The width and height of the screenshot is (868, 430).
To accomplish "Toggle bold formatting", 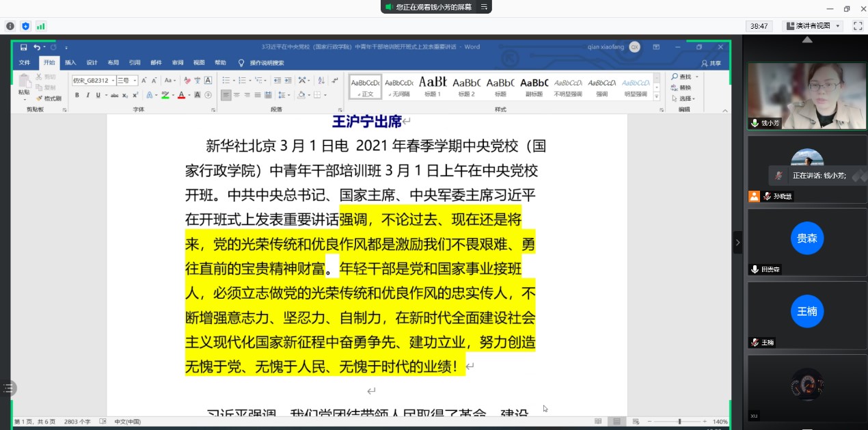I will point(77,95).
